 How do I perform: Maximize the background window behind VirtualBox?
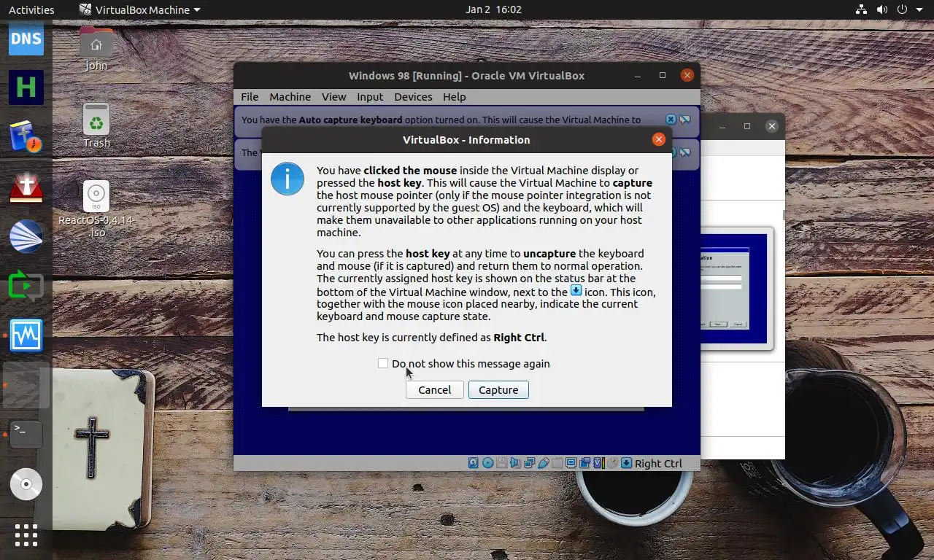click(x=747, y=126)
